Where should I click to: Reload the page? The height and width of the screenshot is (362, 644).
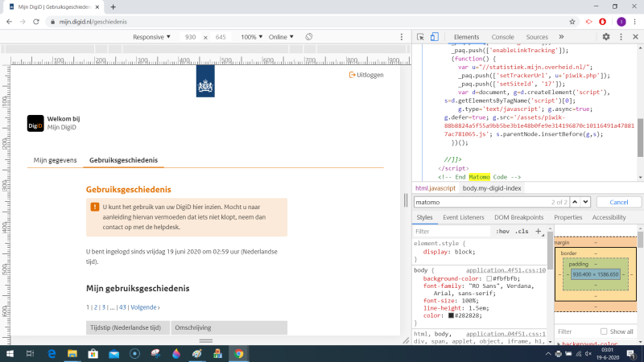pyautogui.click(x=36, y=21)
